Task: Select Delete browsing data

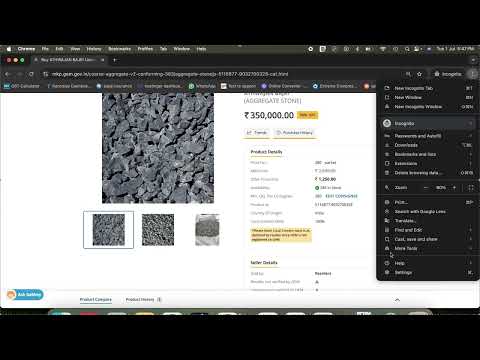Action: [428, 173]
